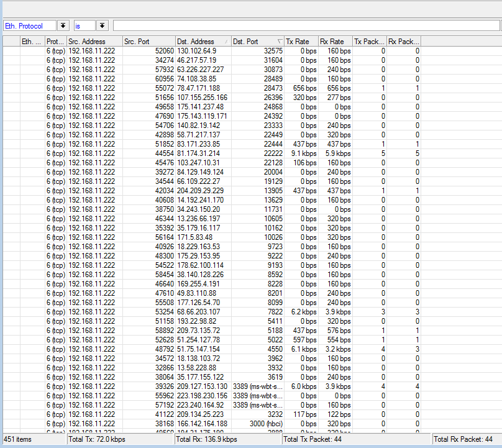The width and height of the screenshot is (502, 448).
Task: Select row with destination 130.102.64.9
Action: point(196,51)
